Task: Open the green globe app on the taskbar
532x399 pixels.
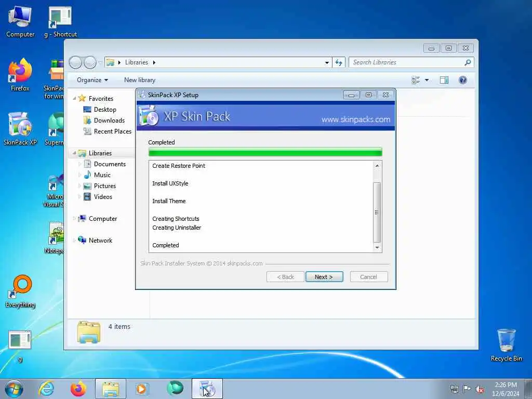Action: tap(175, 388)
